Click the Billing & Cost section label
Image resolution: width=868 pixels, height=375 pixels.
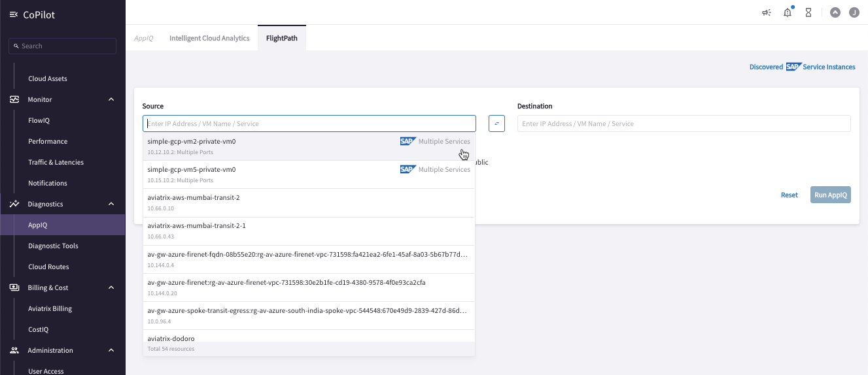tap(48, 287)
